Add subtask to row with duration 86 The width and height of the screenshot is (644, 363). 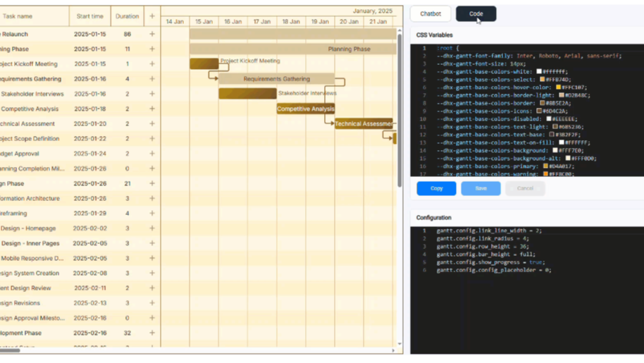point(152,34)
